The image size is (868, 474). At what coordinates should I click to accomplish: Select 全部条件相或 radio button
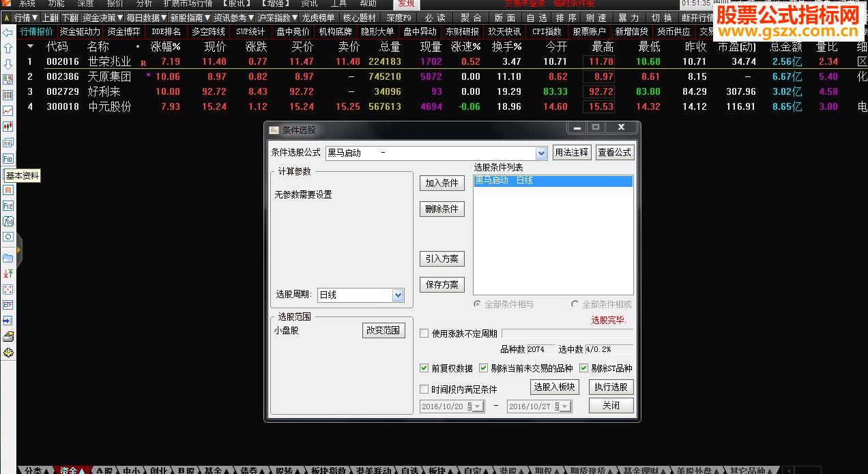pyautogui.click(x=575, y=304)
